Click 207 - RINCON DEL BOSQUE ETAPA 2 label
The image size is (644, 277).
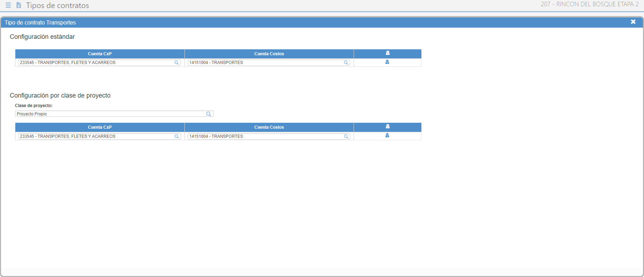[x=589, y=4]
